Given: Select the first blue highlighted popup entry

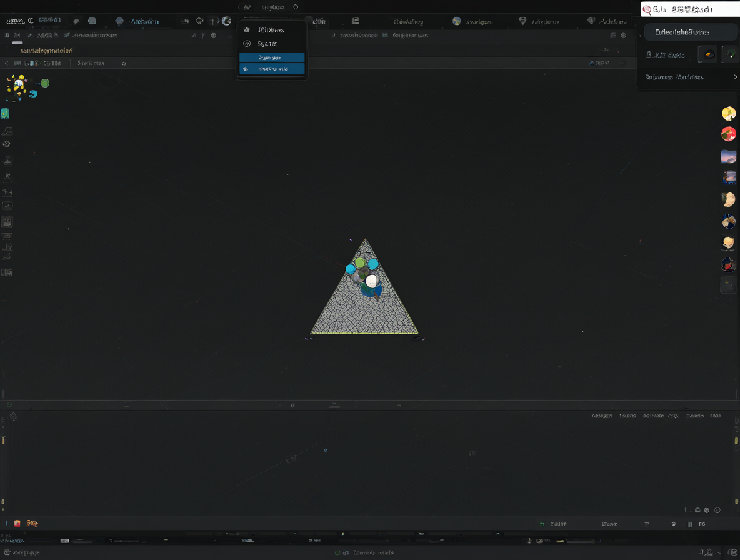Looking at the screenshot, I should click(x=272, y=57).
